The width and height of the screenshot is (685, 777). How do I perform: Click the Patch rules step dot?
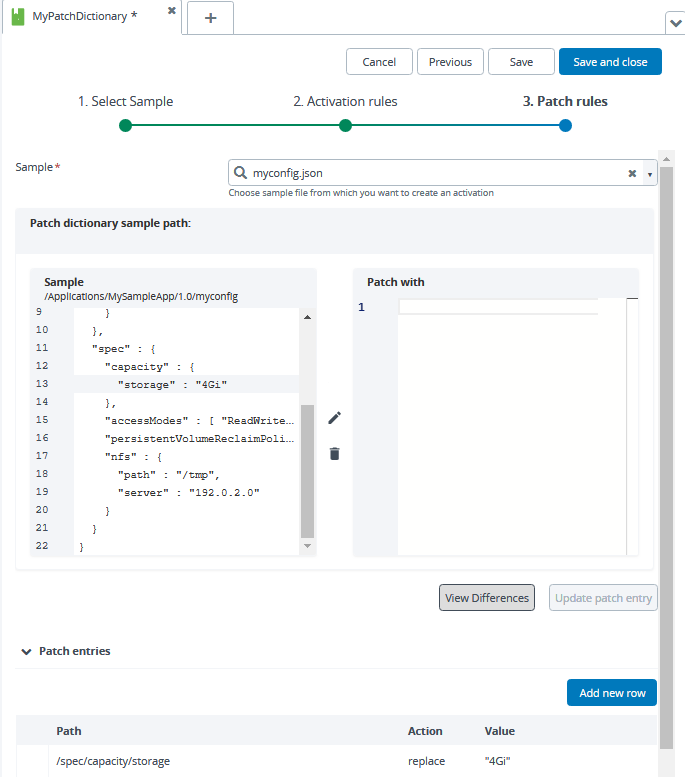pos(565,125)
